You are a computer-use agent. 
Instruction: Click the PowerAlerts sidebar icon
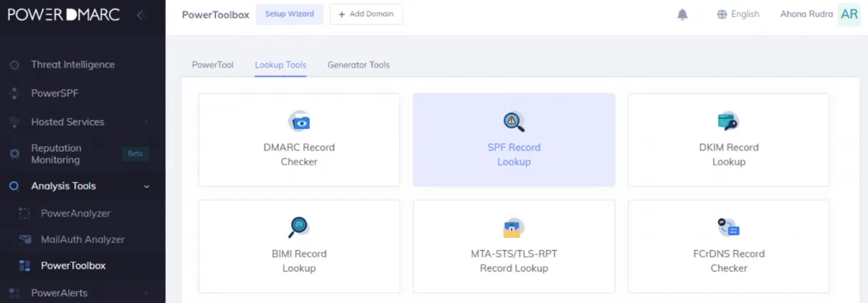(x=14, y=293)
